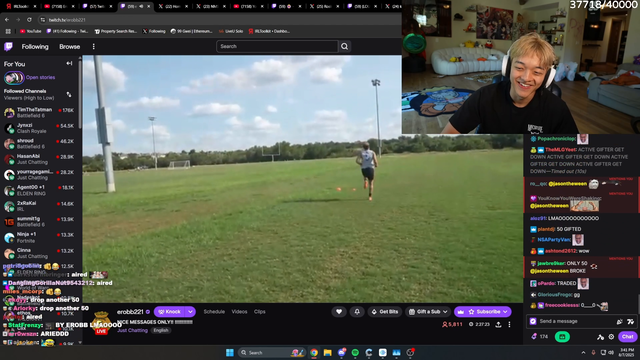Open 2xRaKai channel from sidebar
640x360 pixels.
coord(39,206)
